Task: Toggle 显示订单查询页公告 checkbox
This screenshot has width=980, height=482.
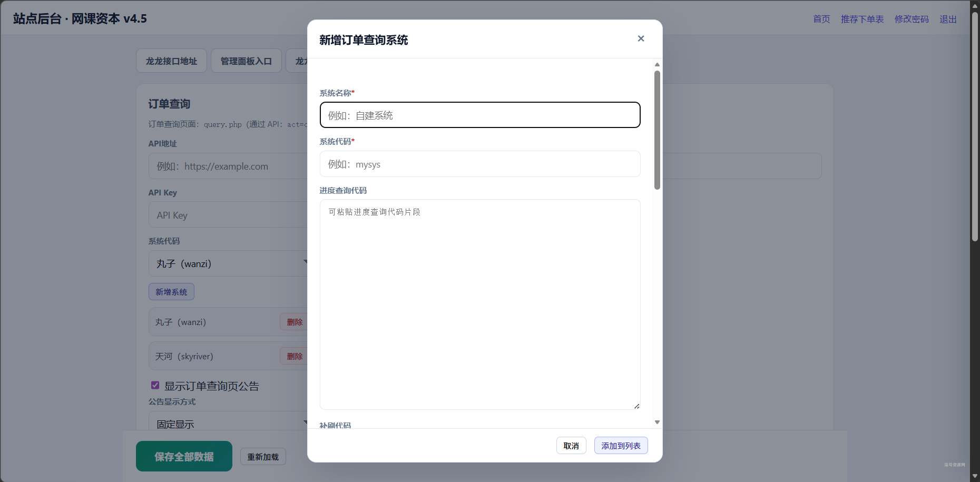Action: 155,385
